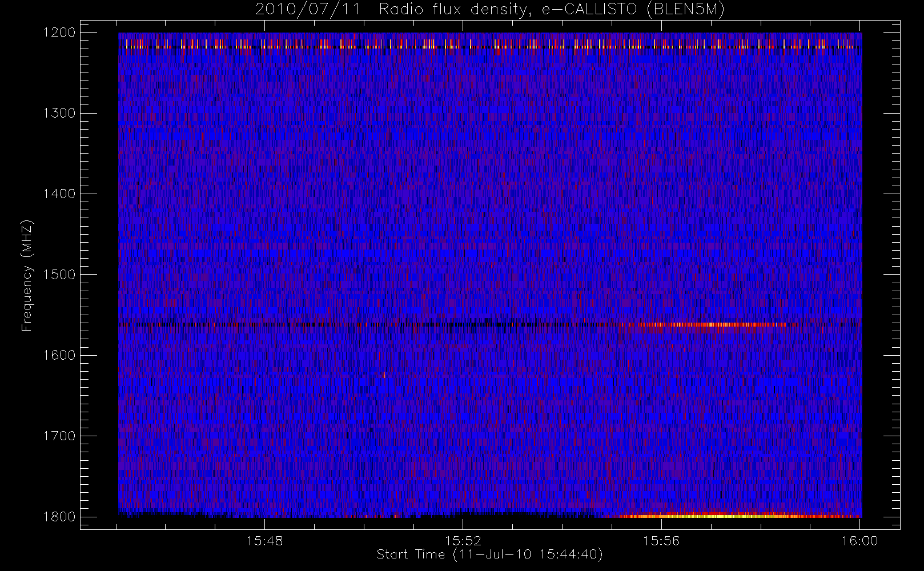
Task: Click the 1500 frequency tick label
Action: coord(59,275)
